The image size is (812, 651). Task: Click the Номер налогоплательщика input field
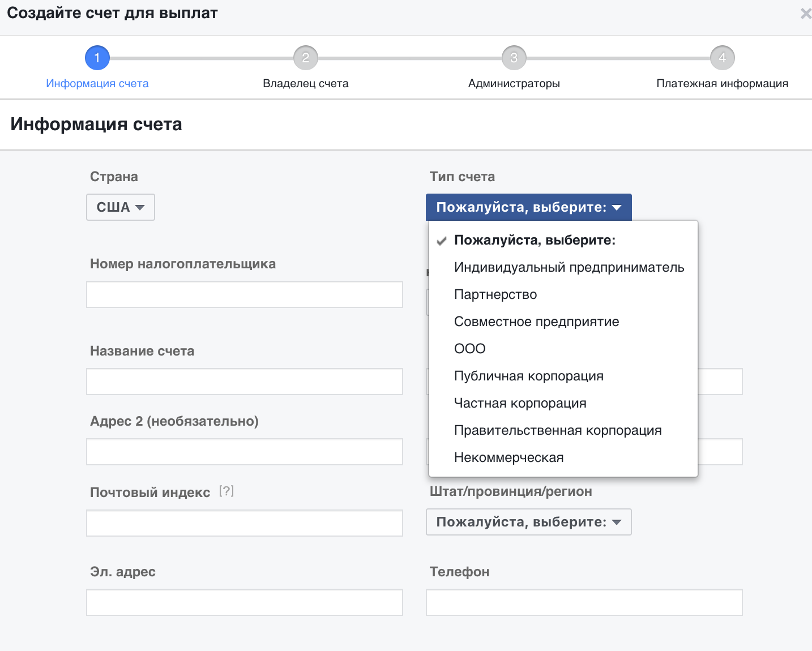[244, 294]
